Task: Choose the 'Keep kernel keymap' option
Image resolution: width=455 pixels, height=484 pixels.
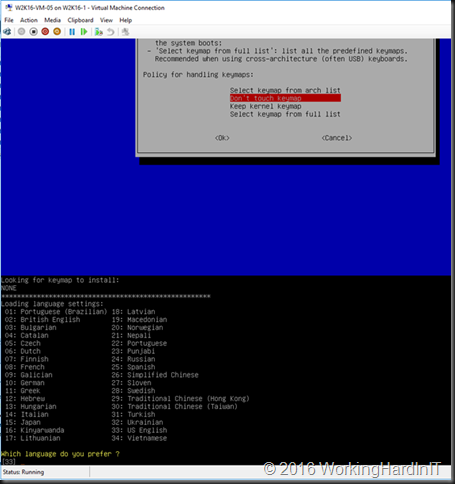Action: tap(265, 106)
